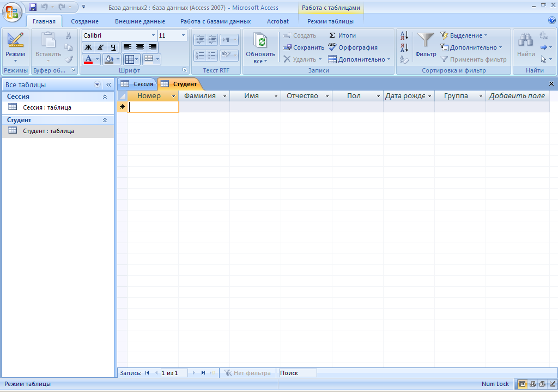The image size is (558, 392).
Task: Select the new record row marker
Action: tap(123, 107)
